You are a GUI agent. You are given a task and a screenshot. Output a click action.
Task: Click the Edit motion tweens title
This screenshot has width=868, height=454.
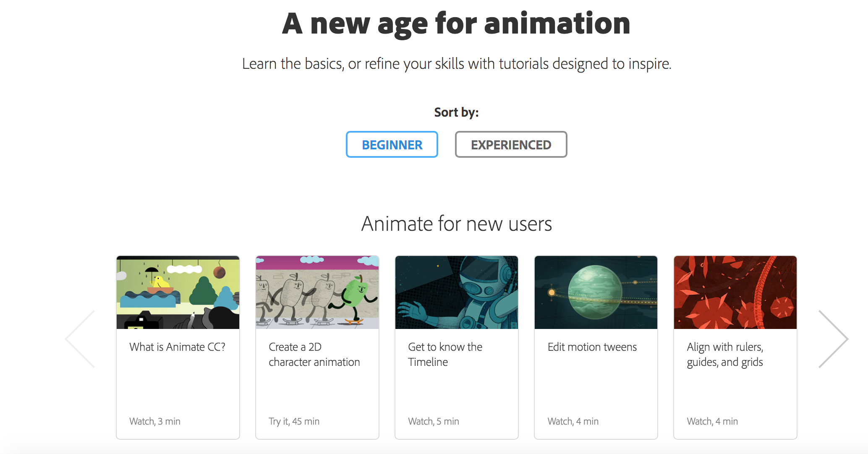pyautogui.click(x=592, y=347)
